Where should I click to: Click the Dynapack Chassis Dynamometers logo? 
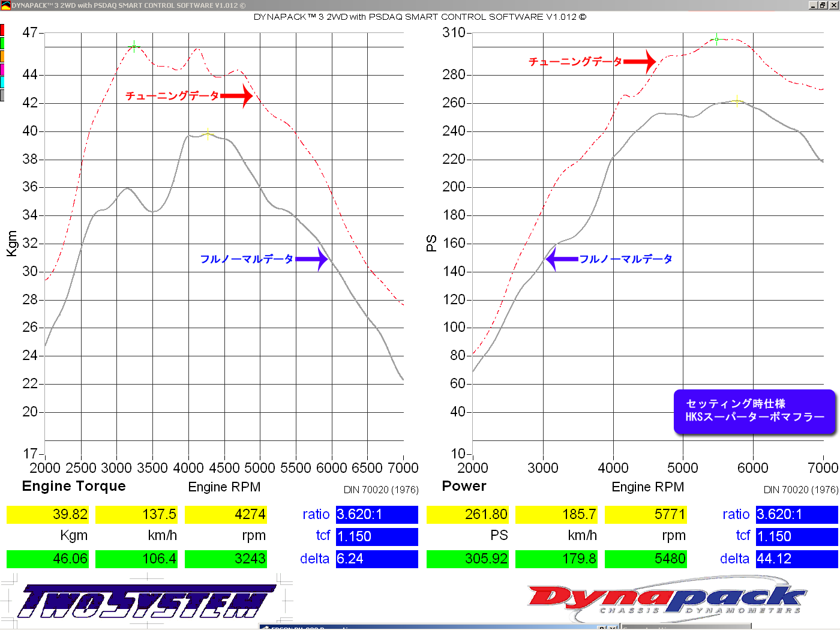pos(665,599)
